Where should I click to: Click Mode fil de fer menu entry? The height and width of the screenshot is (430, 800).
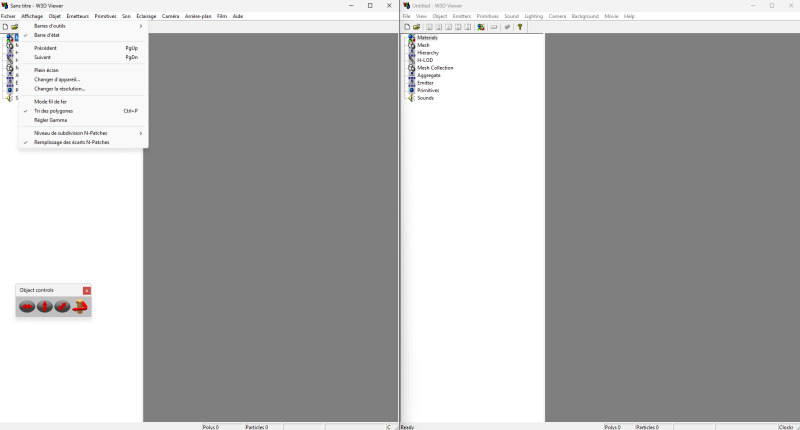[x=50, y=101]
